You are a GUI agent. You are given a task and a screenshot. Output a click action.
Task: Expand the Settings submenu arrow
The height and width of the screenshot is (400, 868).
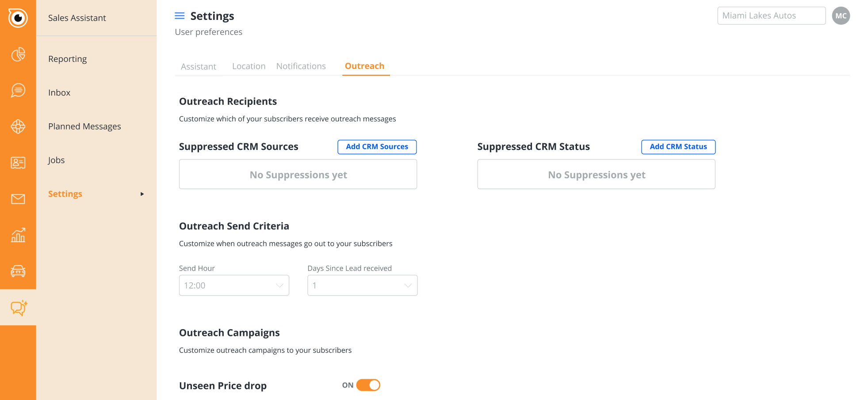142,194
